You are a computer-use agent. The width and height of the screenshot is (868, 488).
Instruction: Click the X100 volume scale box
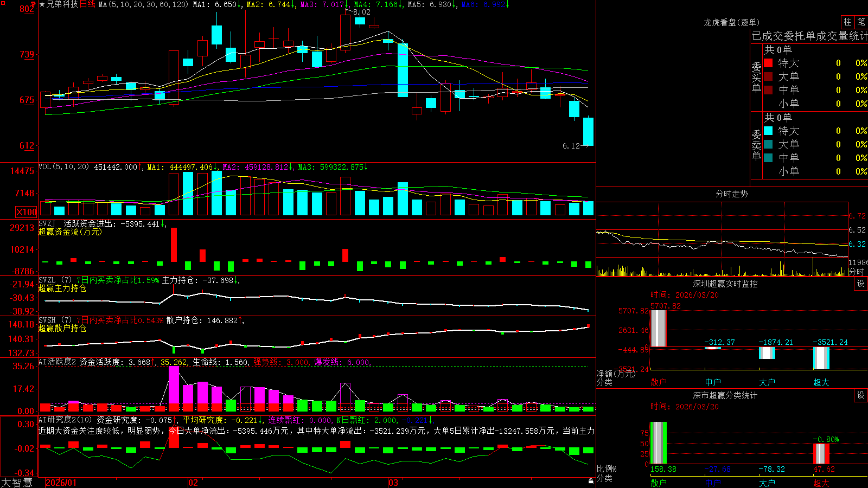coord(27,212)
